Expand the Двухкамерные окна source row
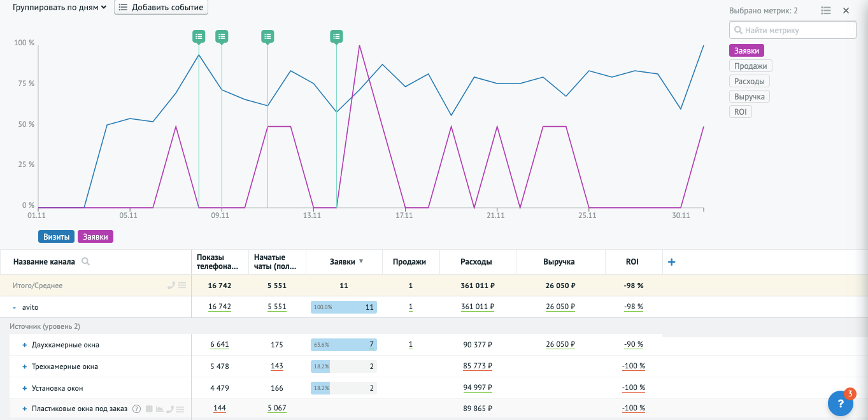 [x=25, y=345]
